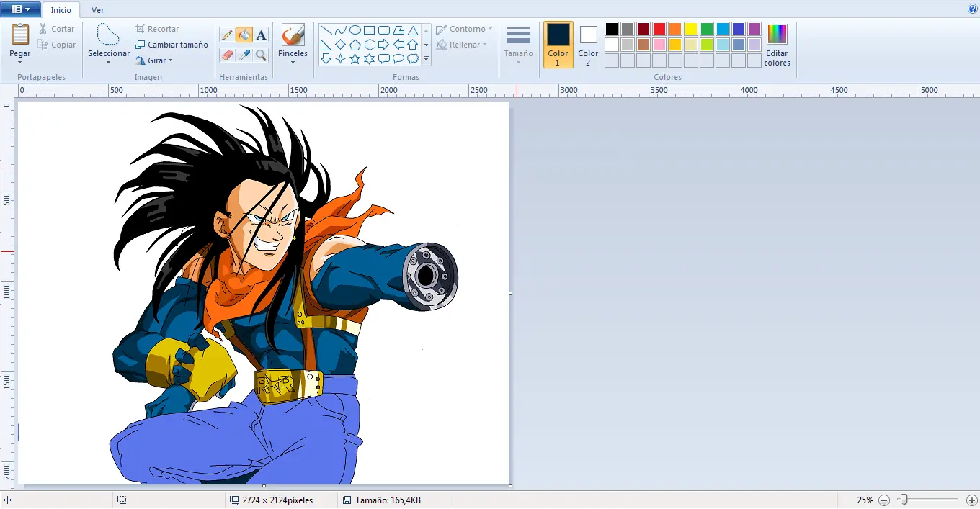Viewport: 980px width, 509px height.
Task: Select the Color picker eyedropper tool
Action: click(244, 55)
